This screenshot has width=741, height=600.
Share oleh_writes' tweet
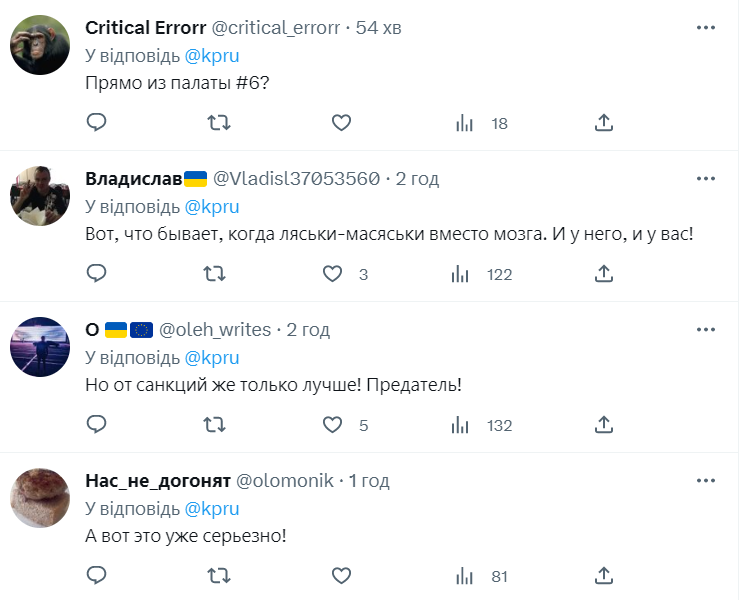point(604,425)
